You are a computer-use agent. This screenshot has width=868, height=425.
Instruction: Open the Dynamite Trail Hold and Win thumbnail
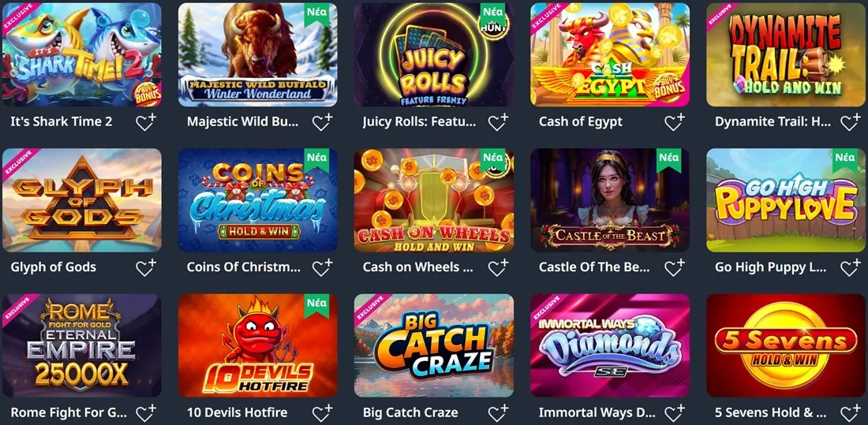786,54
